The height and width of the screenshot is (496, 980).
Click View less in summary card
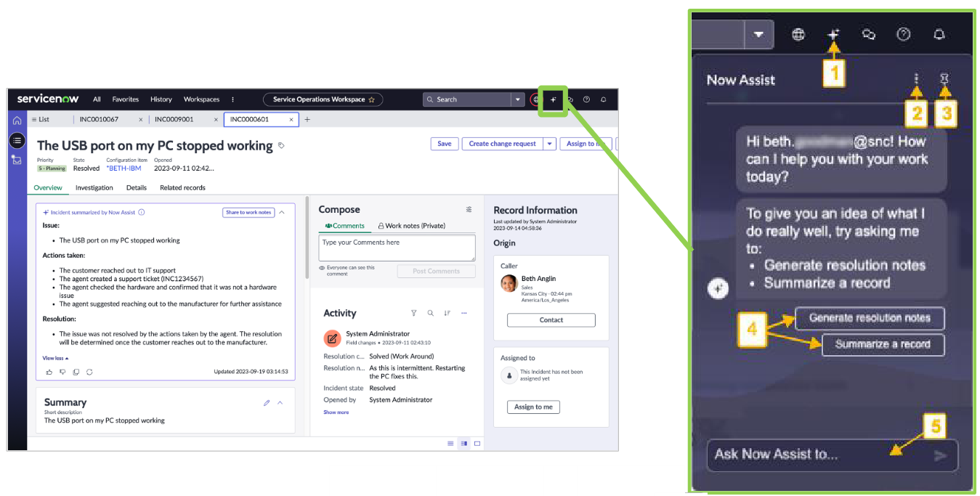pos(55,358)
